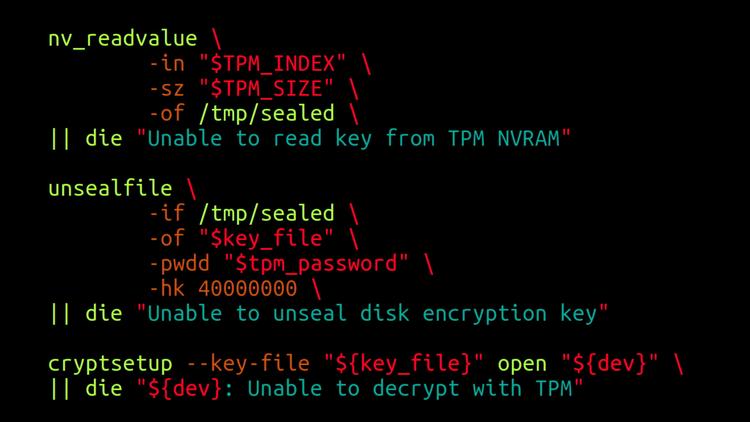The image size is (750, 422).
Task: Click the "$tpm_password" variable
Action: pyautogui.click(x=316, y=264)
